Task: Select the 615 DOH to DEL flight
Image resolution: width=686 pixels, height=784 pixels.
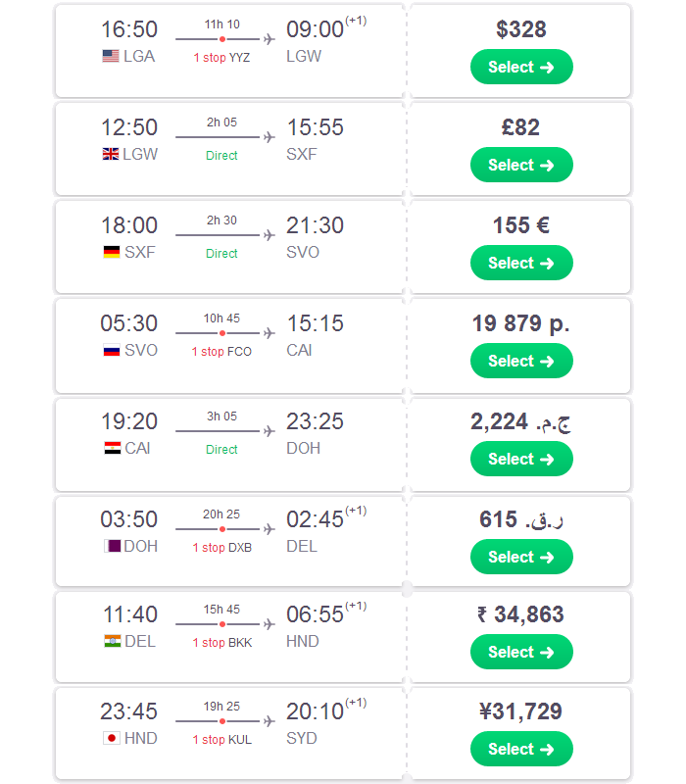Action: (x=521, y=557)
